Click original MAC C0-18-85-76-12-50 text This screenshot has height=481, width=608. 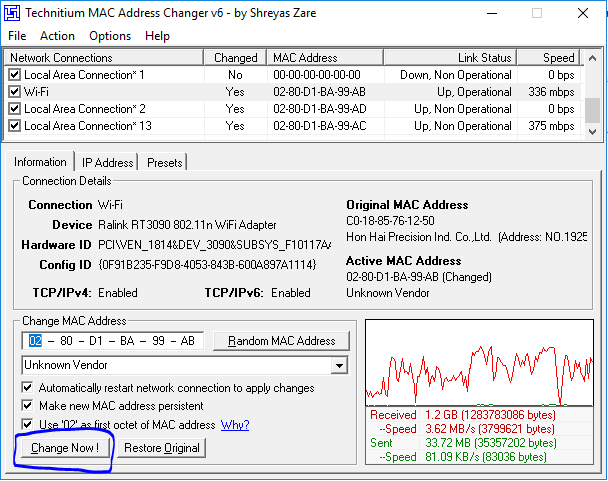[390, 221]
